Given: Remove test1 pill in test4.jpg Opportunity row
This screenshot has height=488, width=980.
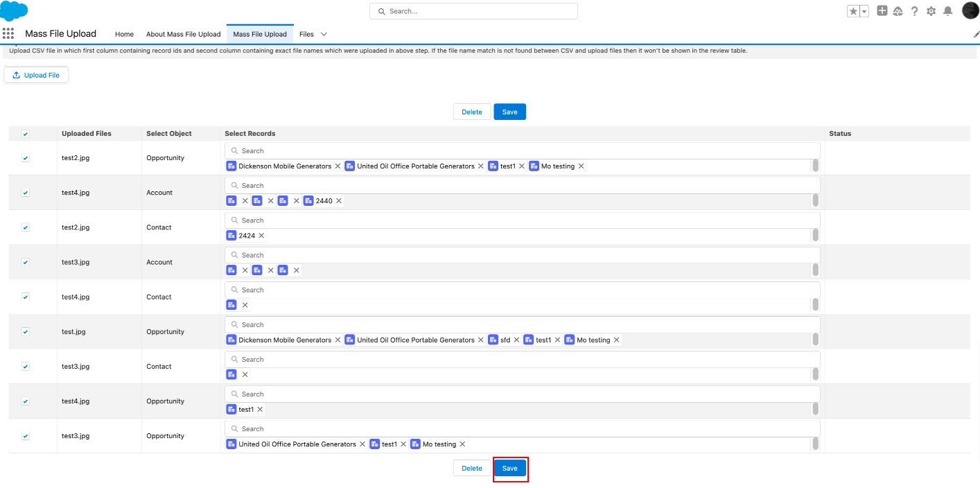Looking at the screenshot, I should [260, 410].
